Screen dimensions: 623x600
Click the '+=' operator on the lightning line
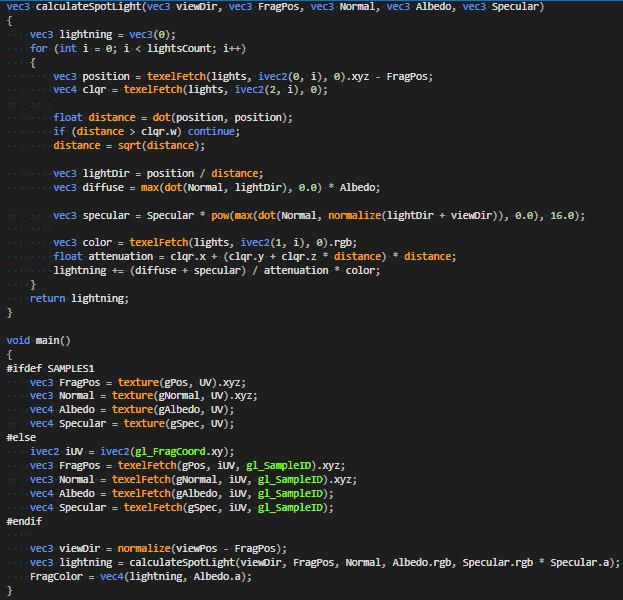pyautogui.click(x=118, y=271)
